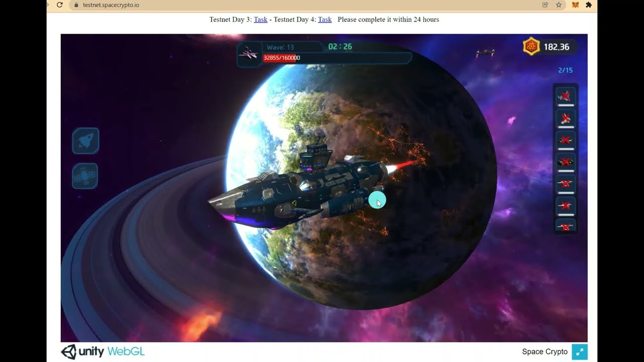Select the third destroyed ship slot
Screen dimensions: 644x362
pos(566,140)
